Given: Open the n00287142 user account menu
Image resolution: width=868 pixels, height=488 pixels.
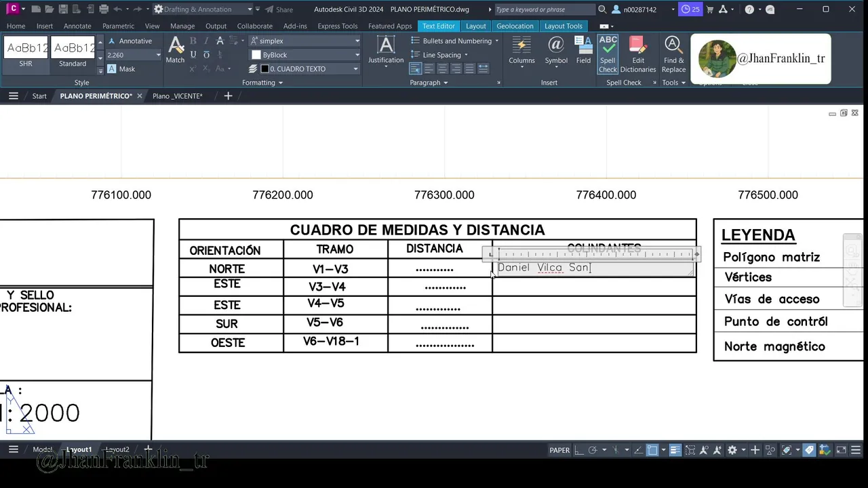Looking at the screenshot, I should (x=643, y=9).
